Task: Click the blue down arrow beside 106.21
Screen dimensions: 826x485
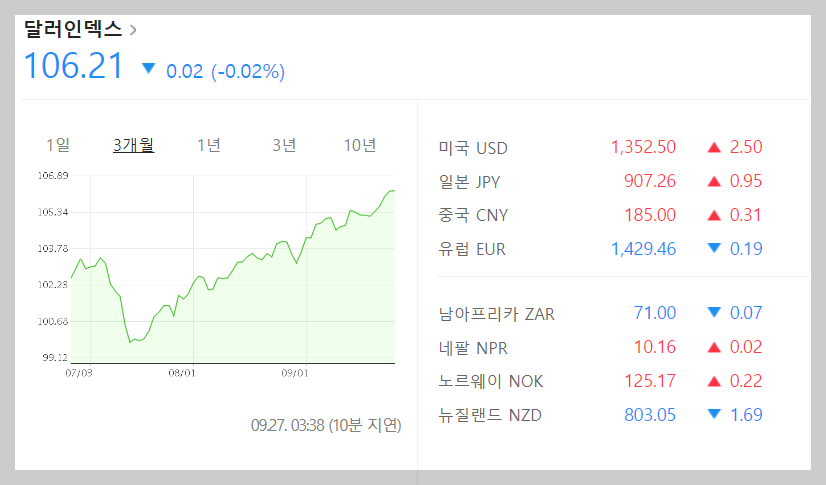Action: coord(149,69)
